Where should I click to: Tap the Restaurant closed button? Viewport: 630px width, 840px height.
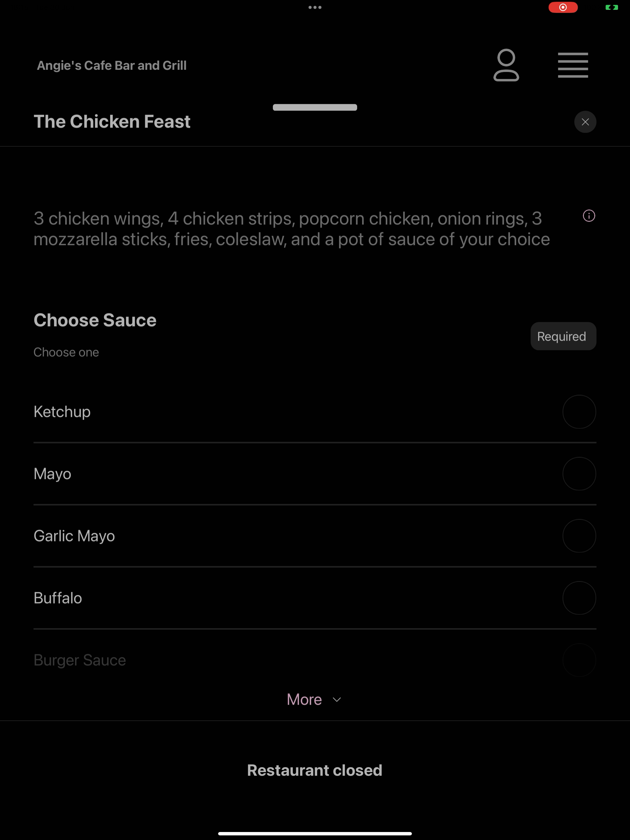(315, 770)
